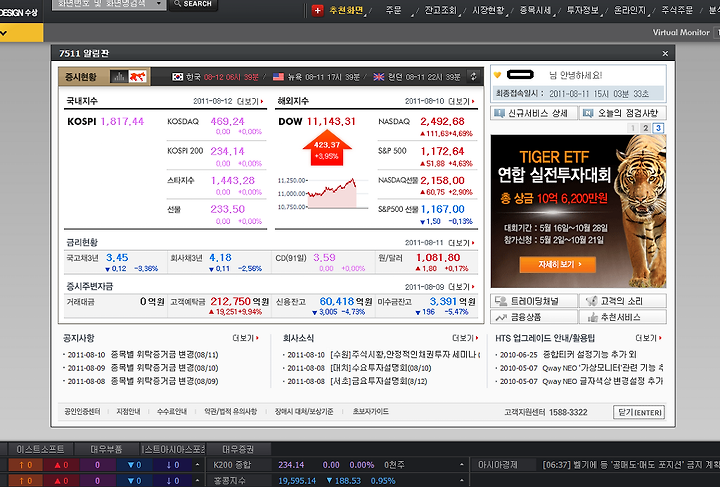Open the 투자정보 menu
Viewport: 720px width, 487px height.
tap(583, 10)
